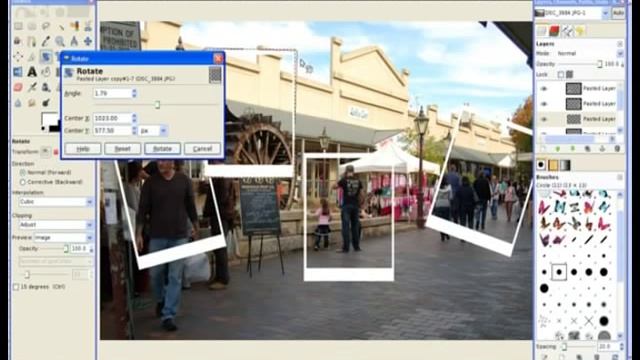Enable 15 degrees constraint checkbox
Viewport: 640px width, 360px height.
pyautogui.click(x=16, y=287)
